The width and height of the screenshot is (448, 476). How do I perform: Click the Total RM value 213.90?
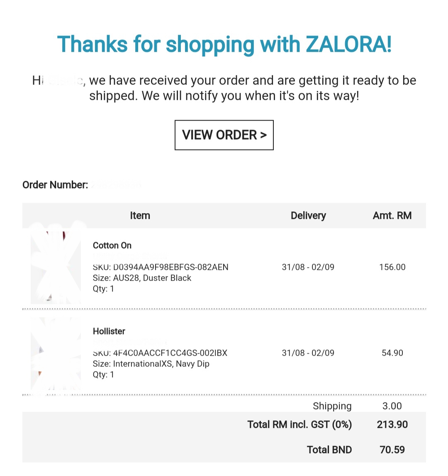click(x=392, y=425)
